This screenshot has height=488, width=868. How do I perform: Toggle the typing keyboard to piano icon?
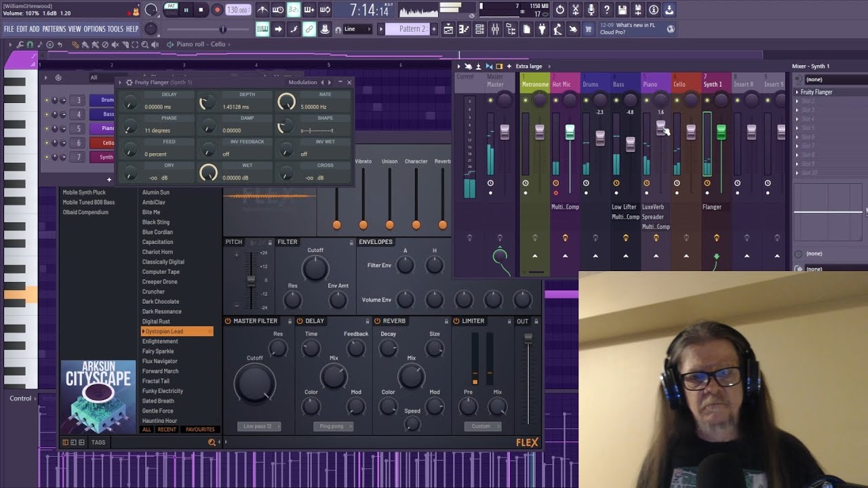tap(262, 29)
